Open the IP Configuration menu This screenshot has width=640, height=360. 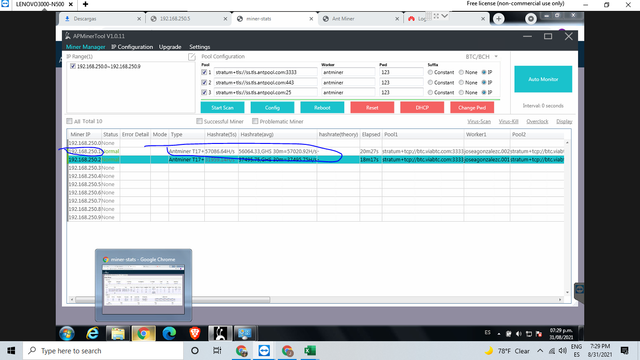(x=132, y=47)
